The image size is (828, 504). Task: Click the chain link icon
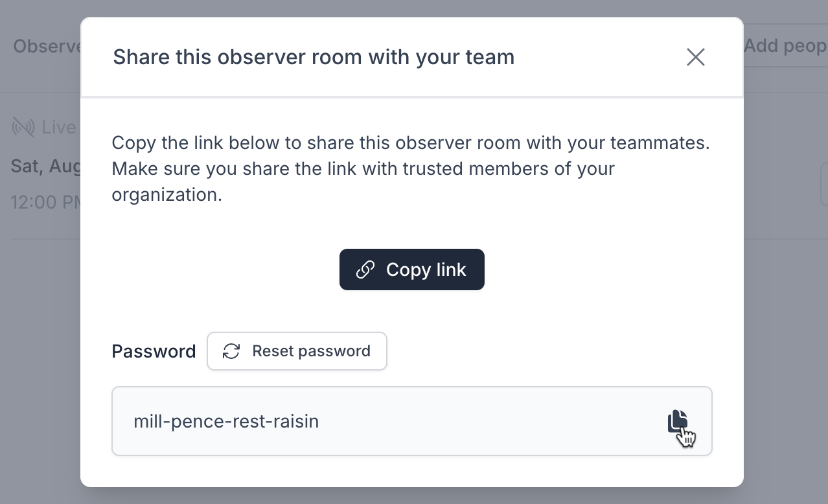[365, 269]
